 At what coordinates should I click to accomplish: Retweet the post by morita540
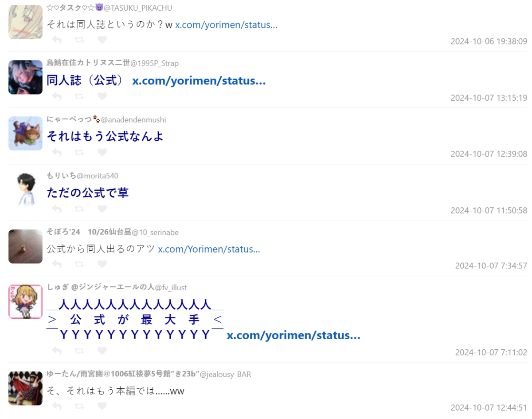(x=79, y=209)
